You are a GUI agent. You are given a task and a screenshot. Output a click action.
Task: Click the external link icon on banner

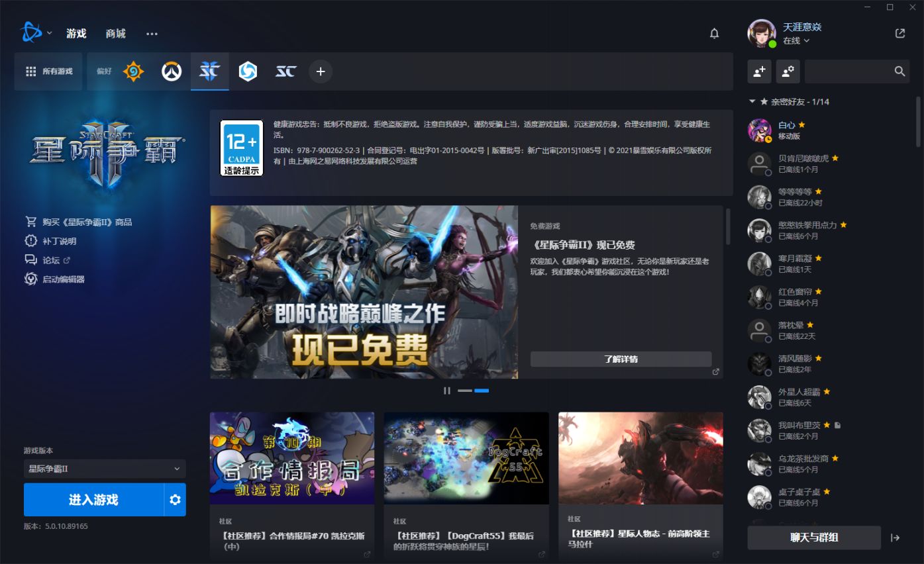coord(715,372)
